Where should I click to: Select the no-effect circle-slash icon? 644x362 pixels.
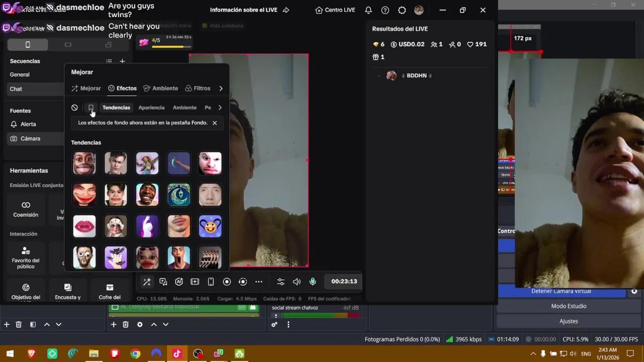[x=74, y=108]
